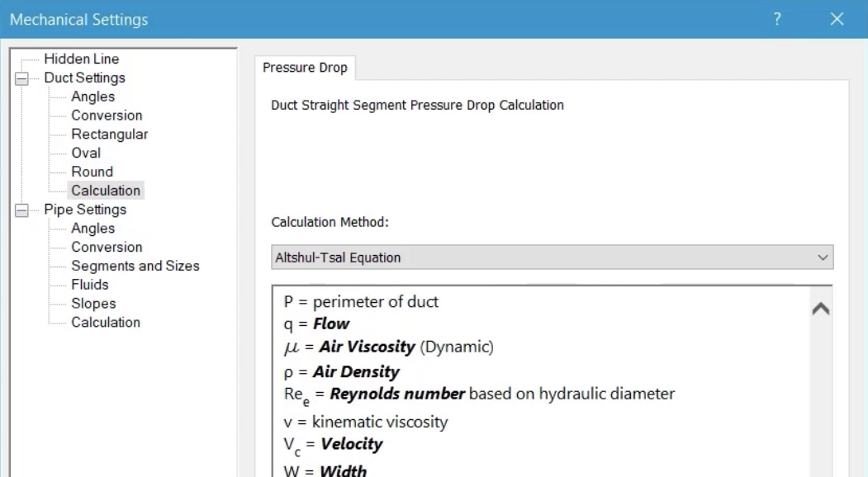This screenshot has width=868, height=477.
Task: Select the Round duct settings
Action: pyautogui.click(x=92, y=172)
